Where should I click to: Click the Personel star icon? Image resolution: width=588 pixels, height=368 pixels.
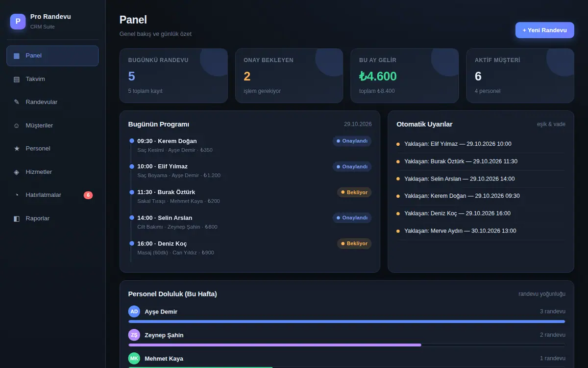point(17,149)
